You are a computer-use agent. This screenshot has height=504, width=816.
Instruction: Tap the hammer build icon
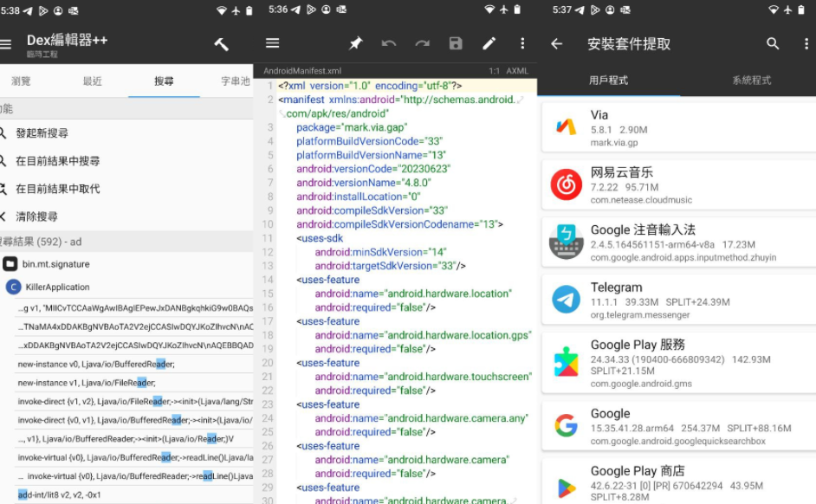coord(221,44)
